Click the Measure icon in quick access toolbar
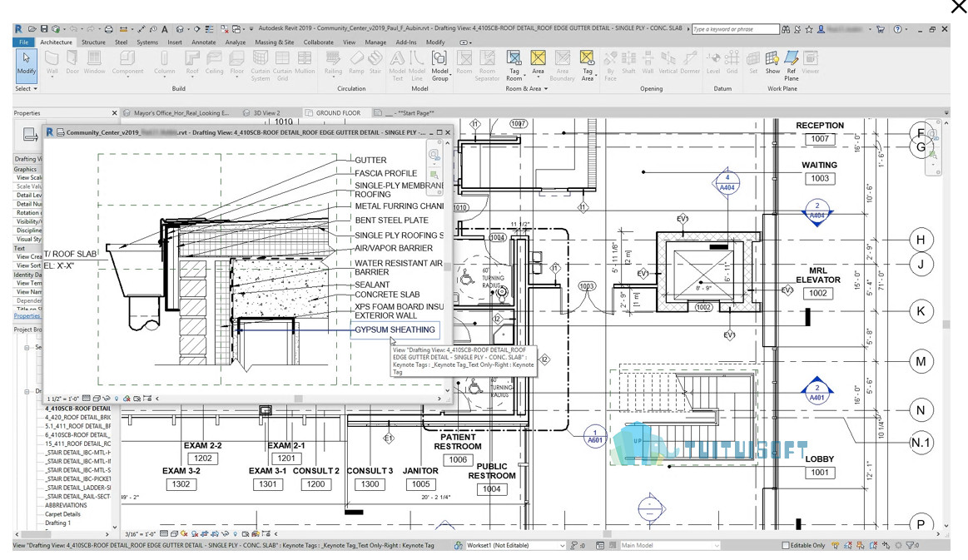Screen dimensions: 968x560 123,28
